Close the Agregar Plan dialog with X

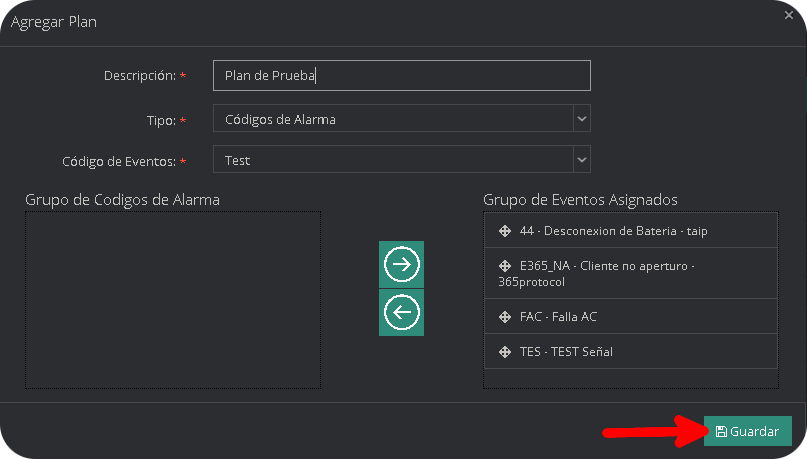click(789, 14)
